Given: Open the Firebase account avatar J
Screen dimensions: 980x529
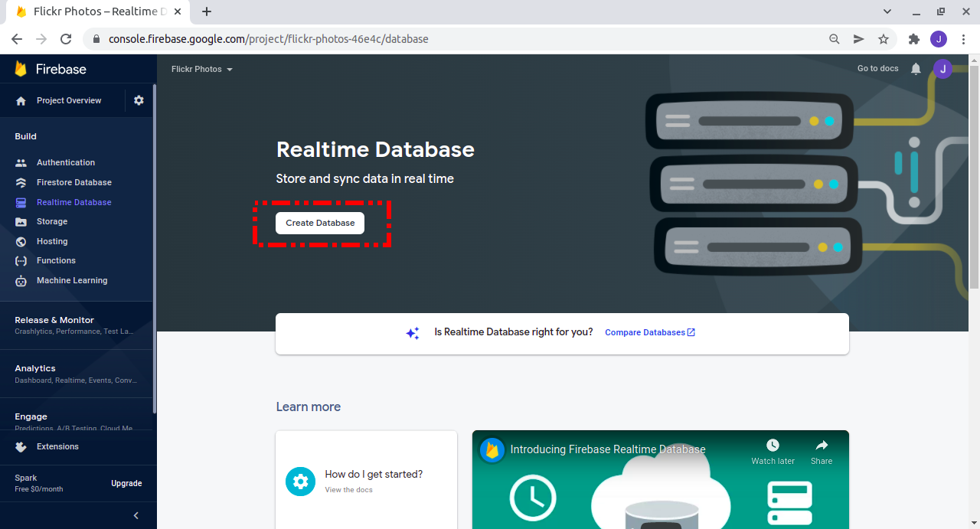Looking at the screenshot, I should click(x=942, y=69).
